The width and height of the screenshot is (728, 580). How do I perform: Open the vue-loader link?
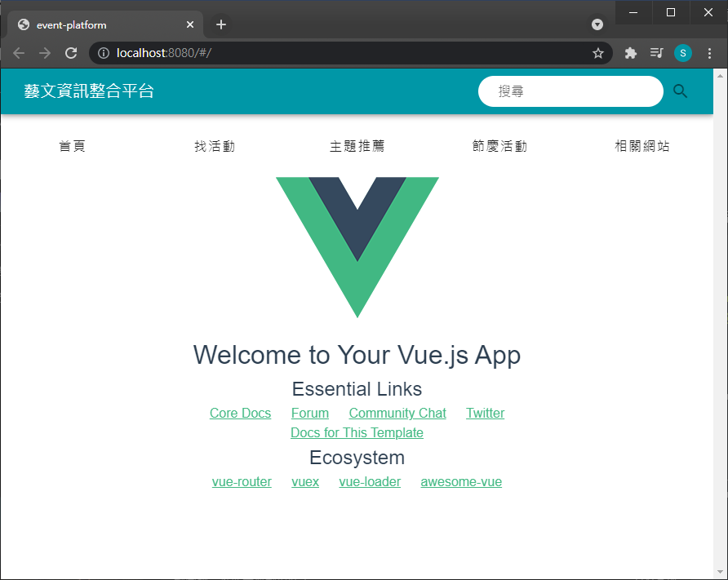point(370,481)
